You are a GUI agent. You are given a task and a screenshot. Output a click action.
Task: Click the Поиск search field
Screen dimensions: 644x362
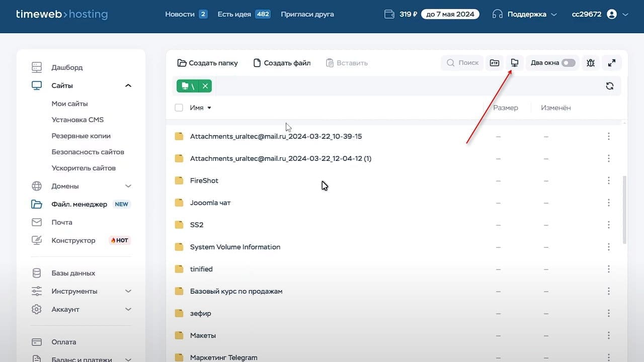pos(462,63)
